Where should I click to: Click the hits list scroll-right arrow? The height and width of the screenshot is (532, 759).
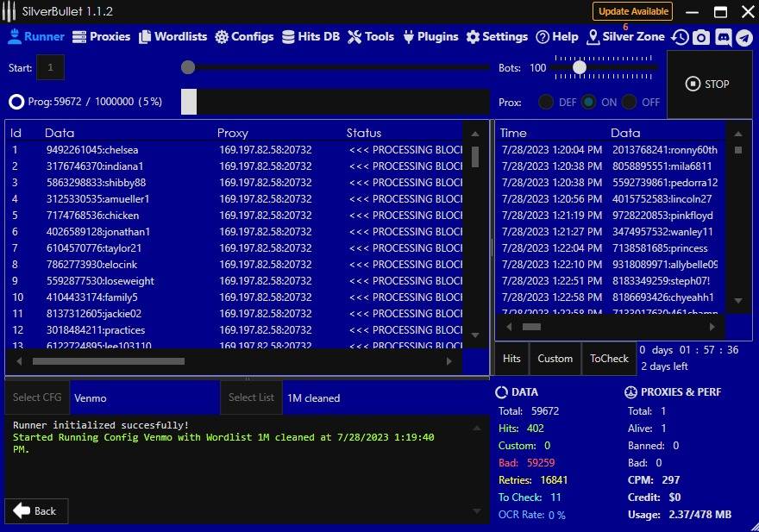tap(712, 327)
